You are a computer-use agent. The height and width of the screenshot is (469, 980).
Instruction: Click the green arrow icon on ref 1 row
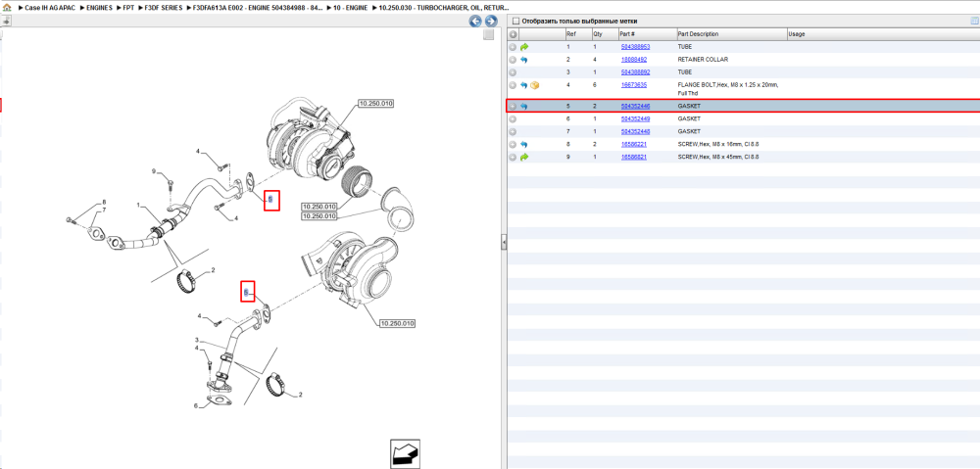(x=524, y=47)
